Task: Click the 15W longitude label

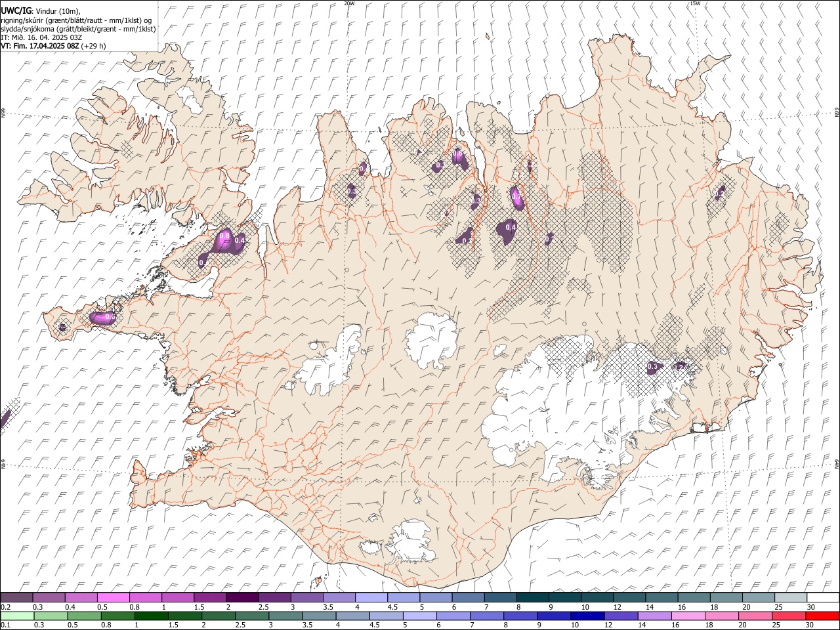Action: coord(694,3)
